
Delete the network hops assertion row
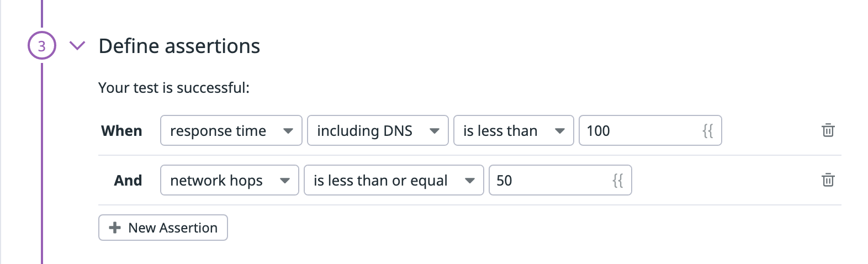pyautogui.click(x=828, y=180)
